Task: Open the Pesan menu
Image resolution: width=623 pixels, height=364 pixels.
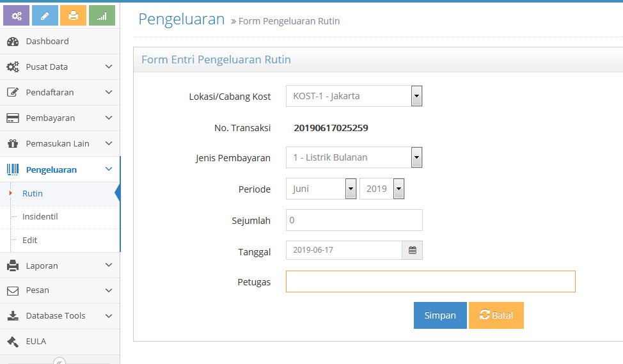Action: [59, 290]
